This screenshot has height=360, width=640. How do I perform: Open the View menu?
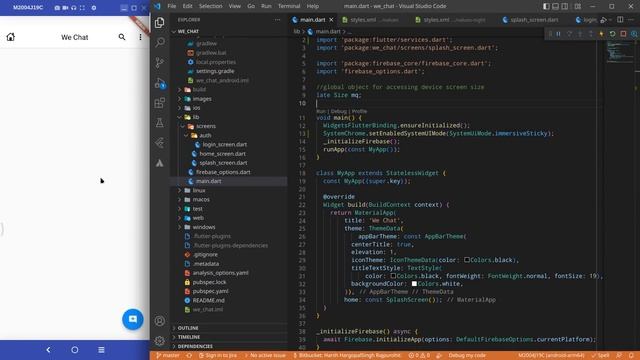(x=235, y=6)
